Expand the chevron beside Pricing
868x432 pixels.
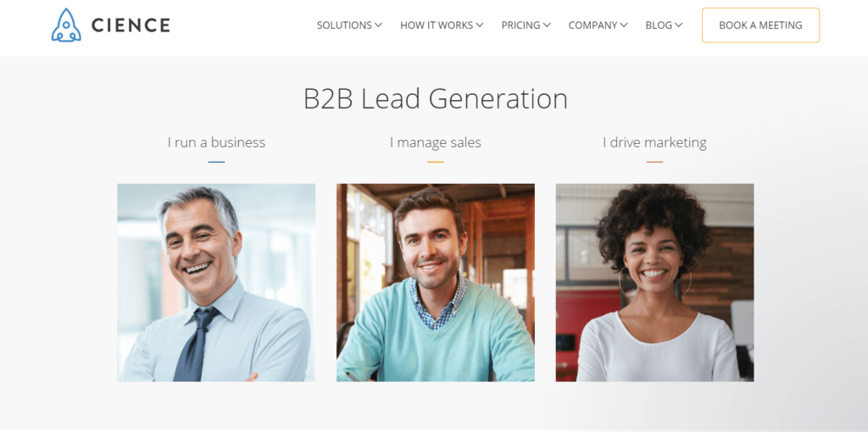click(x=547, y=25)
